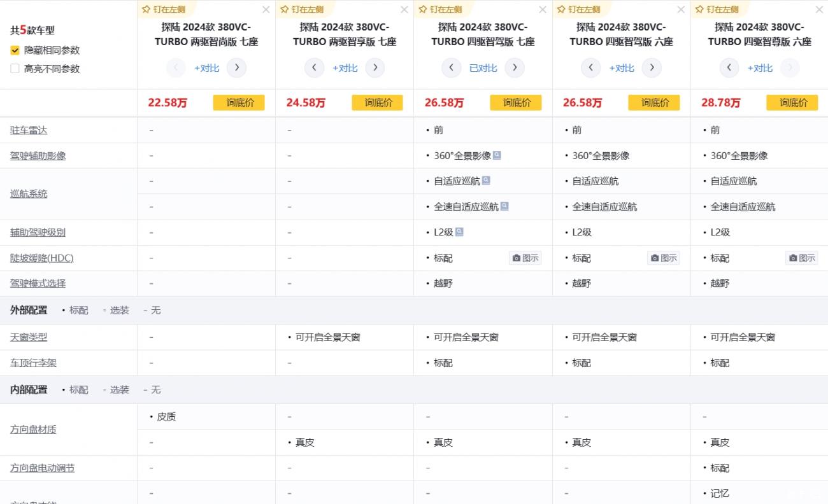Click the next arrow under 两驱智尚版 七座
The height and width of the screenshot is (504, 828).
click(x=236, y=68)
